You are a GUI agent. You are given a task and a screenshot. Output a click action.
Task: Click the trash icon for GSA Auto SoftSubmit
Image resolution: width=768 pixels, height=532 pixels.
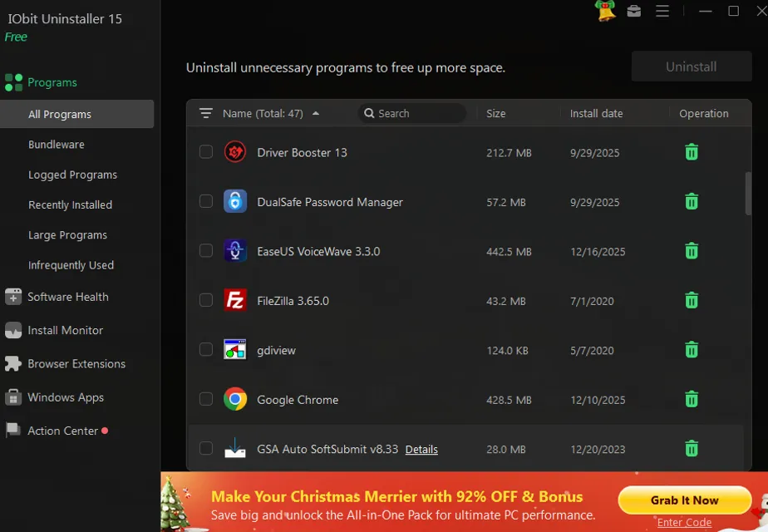(691, 449)
